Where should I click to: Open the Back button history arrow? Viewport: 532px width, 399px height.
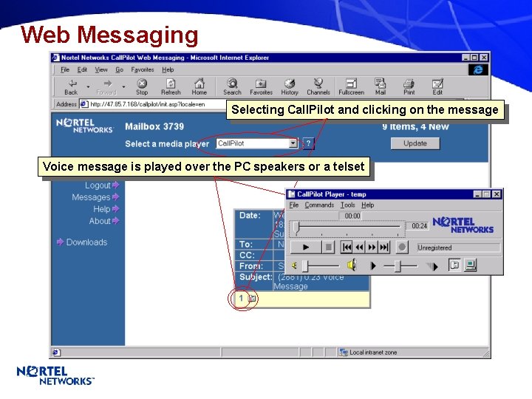88,87
